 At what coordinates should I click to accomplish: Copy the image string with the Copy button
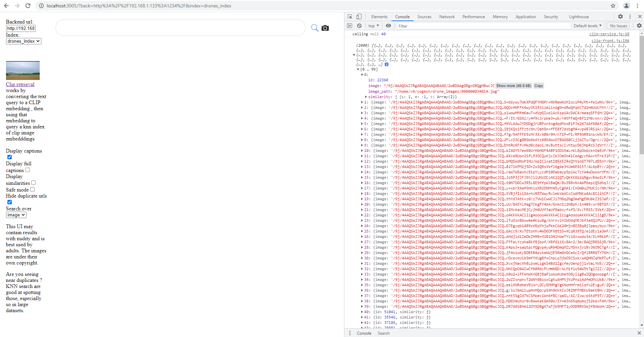click(538, 86)
